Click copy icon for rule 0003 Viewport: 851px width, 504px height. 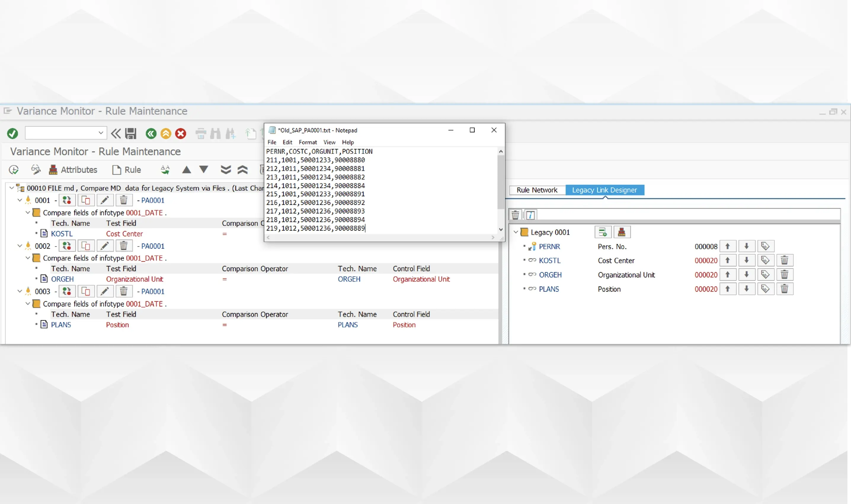pos(86,291)
